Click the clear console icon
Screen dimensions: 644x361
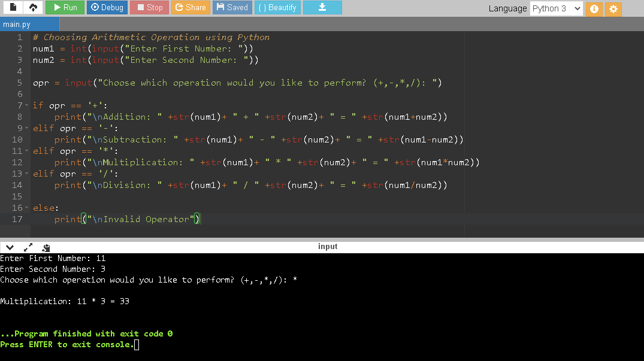tap(46, 247)
